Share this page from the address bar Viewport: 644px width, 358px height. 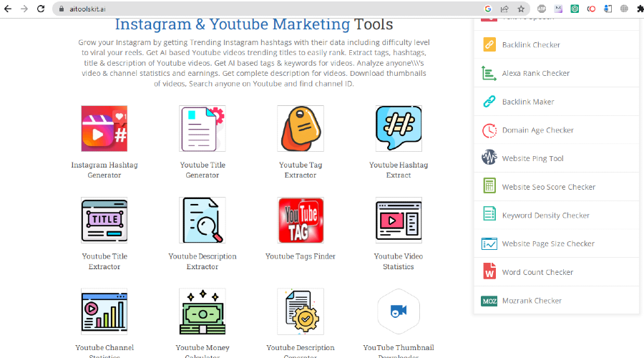click(504, 9)
